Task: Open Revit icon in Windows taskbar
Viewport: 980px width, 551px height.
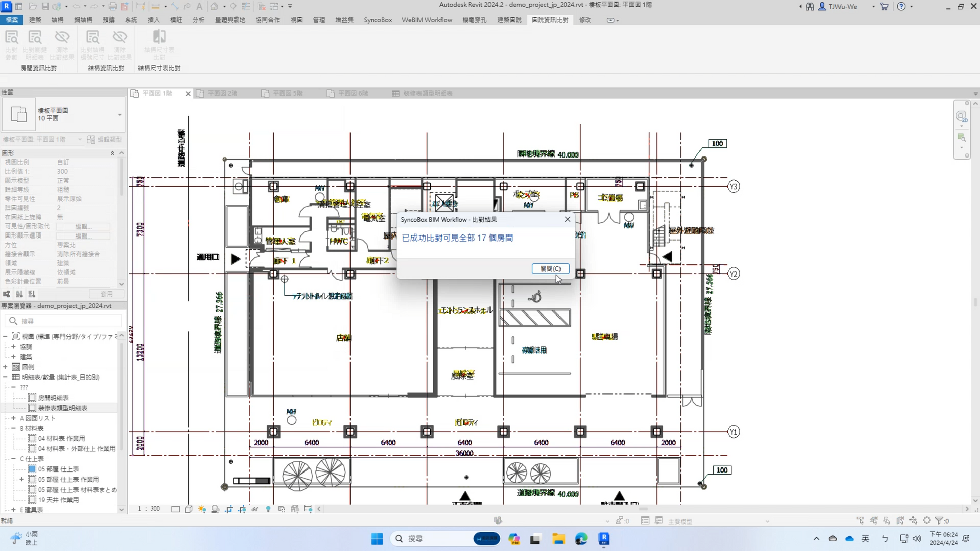Action: (x=604, y=539)
